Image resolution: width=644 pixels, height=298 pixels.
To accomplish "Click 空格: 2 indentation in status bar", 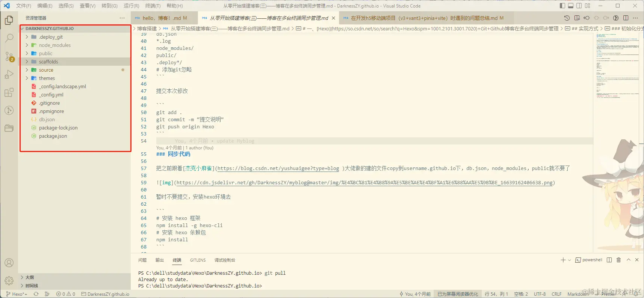I will pyautogui.click(x=521, y=294).
